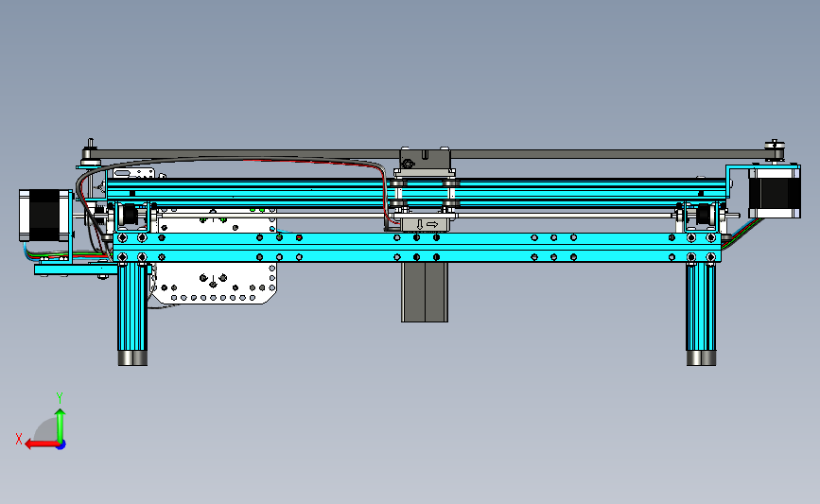Select the top belt pulley at right end
Screen dimensions: 820x504
775,150
